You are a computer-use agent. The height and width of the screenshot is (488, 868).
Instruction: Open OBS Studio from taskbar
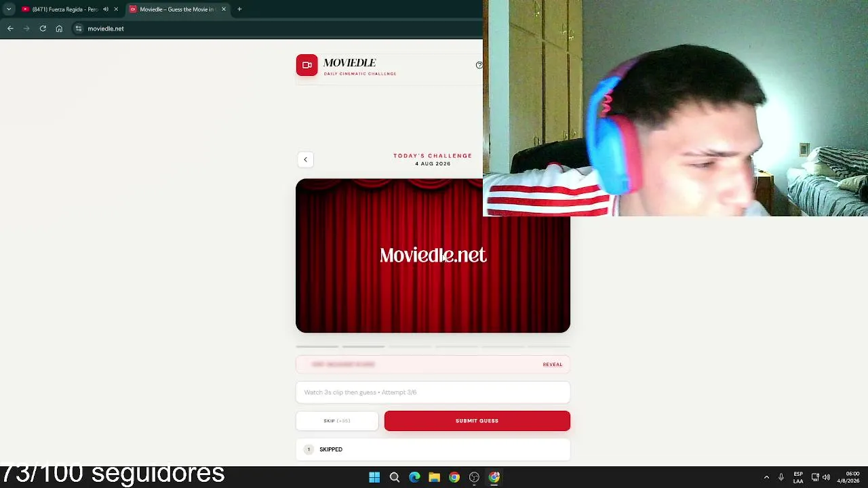click(x=474, y=477)
